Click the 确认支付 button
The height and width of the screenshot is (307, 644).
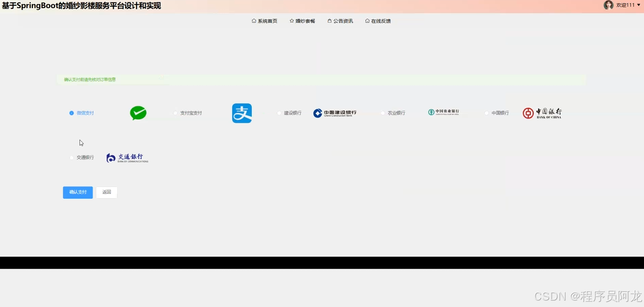78,193
